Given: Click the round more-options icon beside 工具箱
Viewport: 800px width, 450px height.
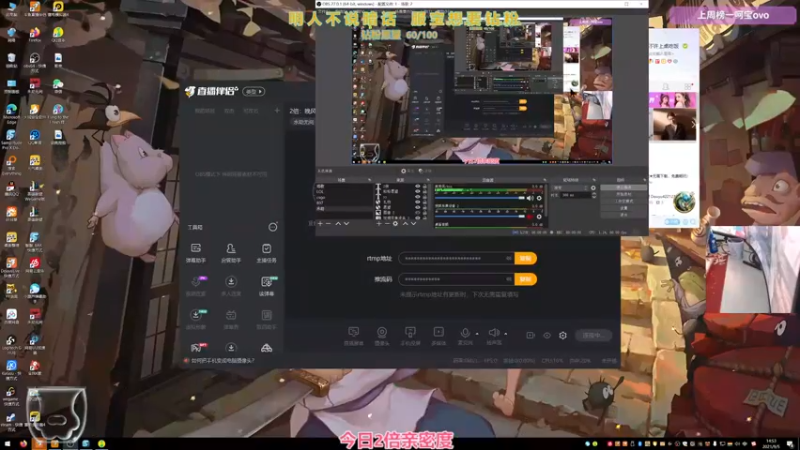Looking at the screenshot, I should [273, 227].
